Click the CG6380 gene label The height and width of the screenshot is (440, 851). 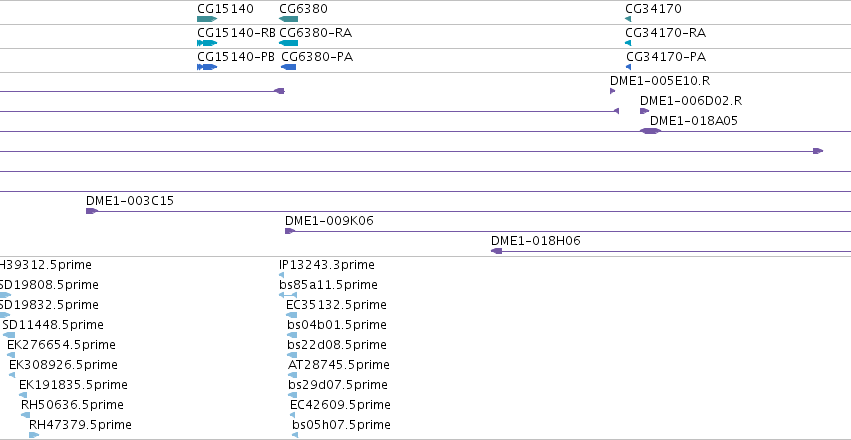(303, 9)
